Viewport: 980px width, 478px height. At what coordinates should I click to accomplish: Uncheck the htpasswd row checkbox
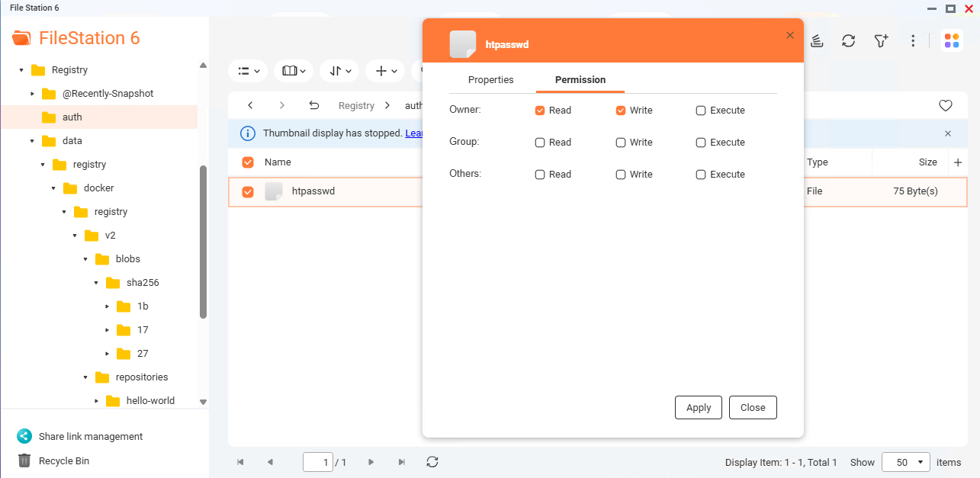[x=248, y=192]
